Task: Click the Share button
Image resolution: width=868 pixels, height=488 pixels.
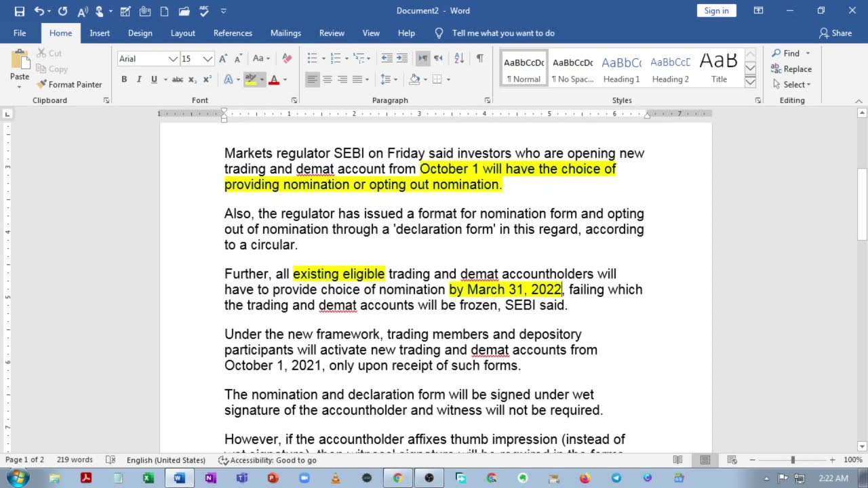Action: 835,33
